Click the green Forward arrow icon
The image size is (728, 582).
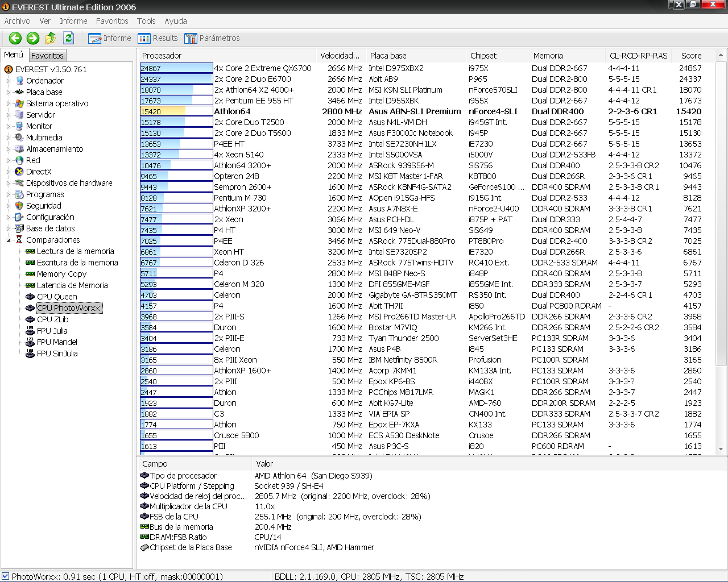click(33, 38)
